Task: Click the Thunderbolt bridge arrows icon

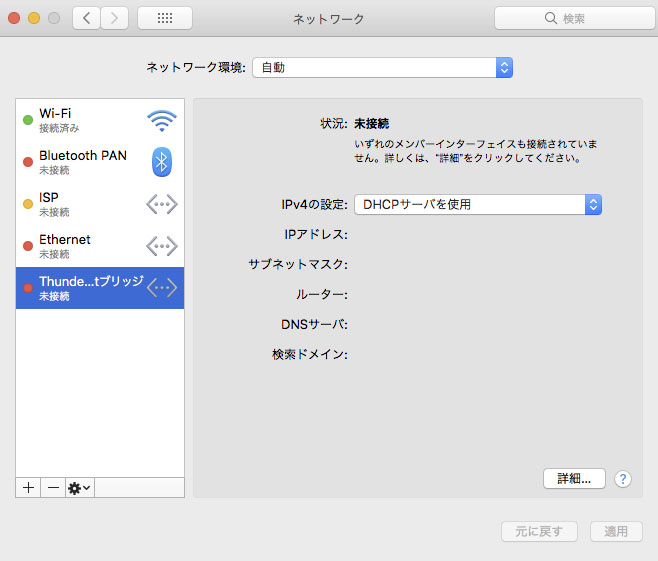Action: [x=162, y=288]
